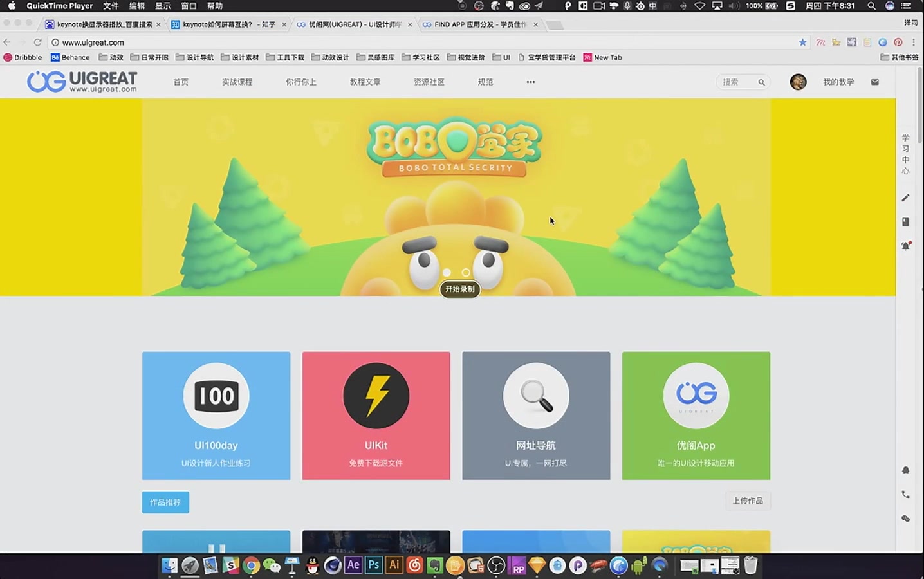Open the 学习中心 sidebar item

(905, 154)
